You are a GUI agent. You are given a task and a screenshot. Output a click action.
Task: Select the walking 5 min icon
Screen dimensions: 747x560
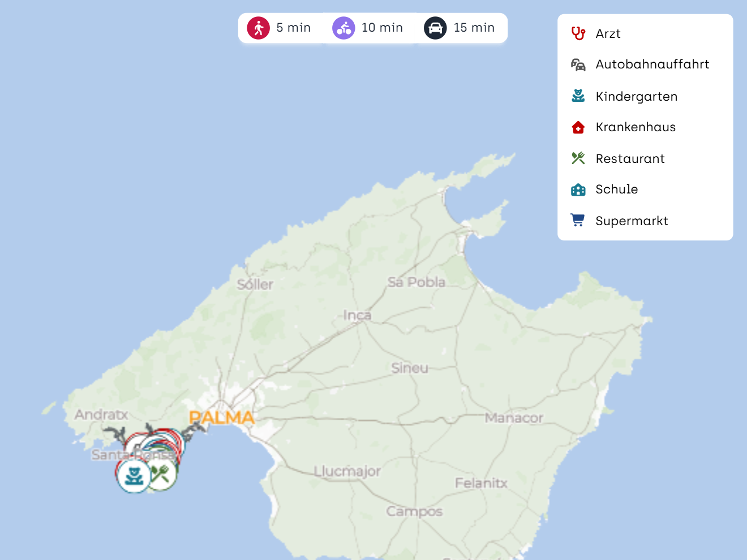[x=259, y=28]
